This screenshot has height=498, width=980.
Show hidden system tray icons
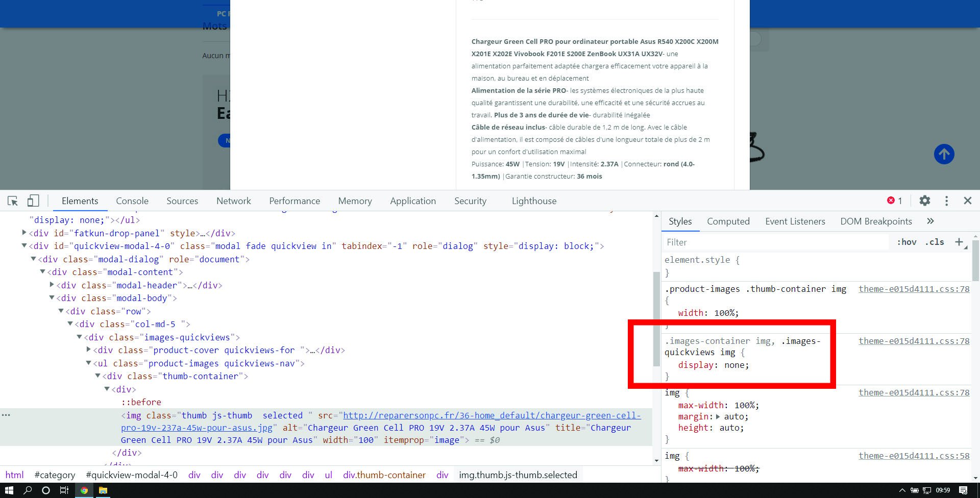pyautogui.click(x=902, y=490)
